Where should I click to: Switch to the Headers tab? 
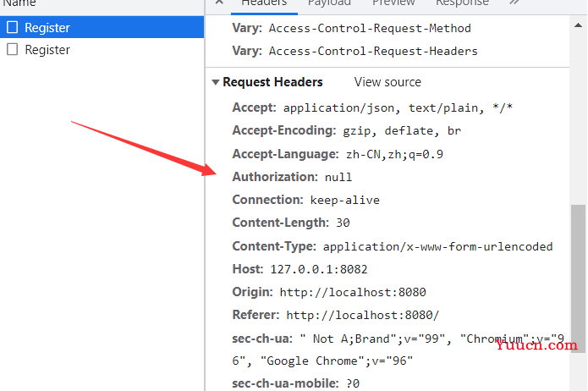point(264,3)
